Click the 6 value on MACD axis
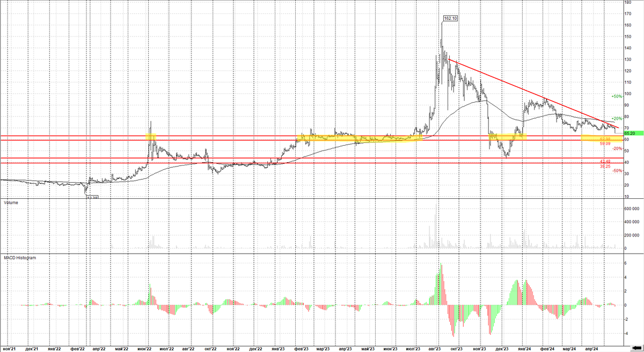 tap(626, 263)
